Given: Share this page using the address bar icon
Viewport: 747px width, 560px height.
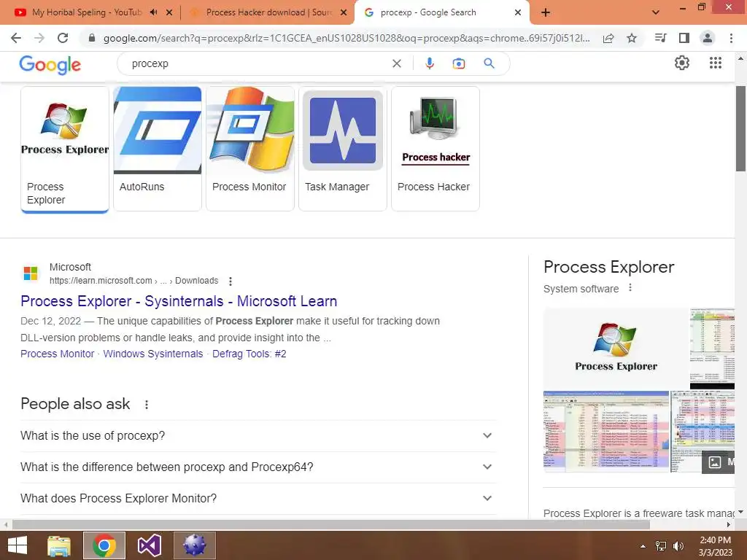Looking at the screenshot, I should pyautogui.click(x=608, y=38).
